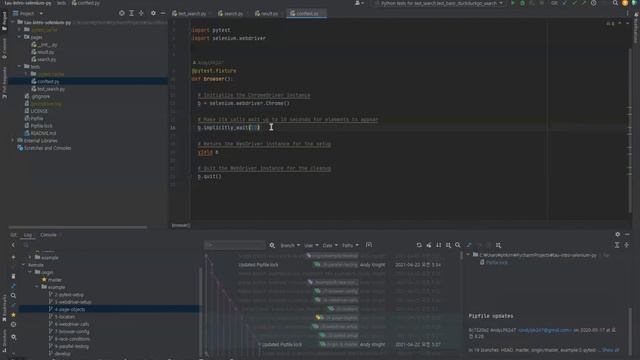Show favorites with star icon in Git sidebar
Image resolution: width=640 pixels, height=360 pixels.
click(13, 315)
